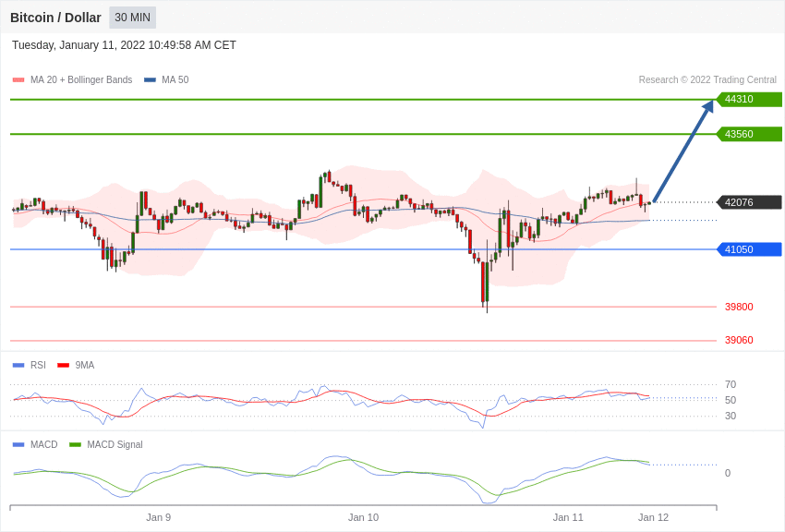The image size is (785, 532).
Task: Click the 30 MIN timeframe badge
Action: click(x=132, y=18)
